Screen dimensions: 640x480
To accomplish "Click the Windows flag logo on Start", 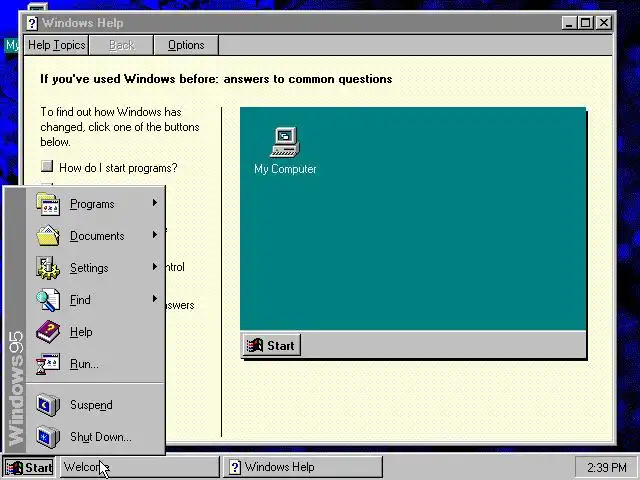I will tap(14, 468).
